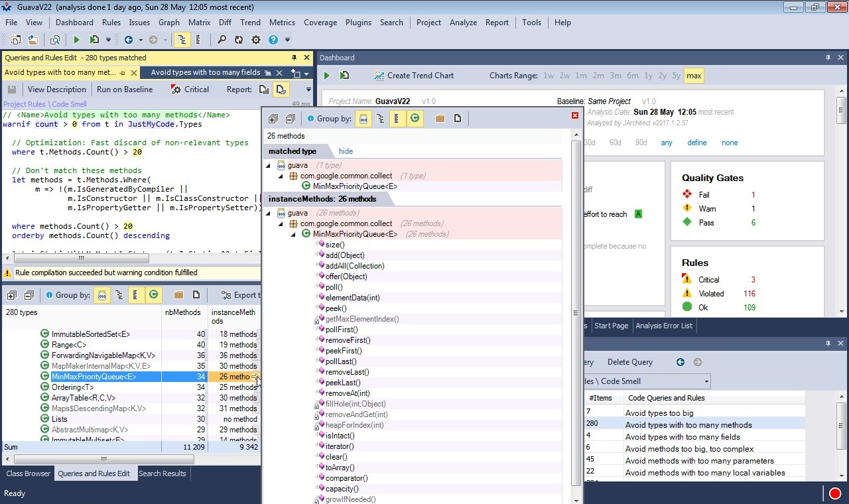Pin the Queries and Rules Edit panel

pos(293,58)
